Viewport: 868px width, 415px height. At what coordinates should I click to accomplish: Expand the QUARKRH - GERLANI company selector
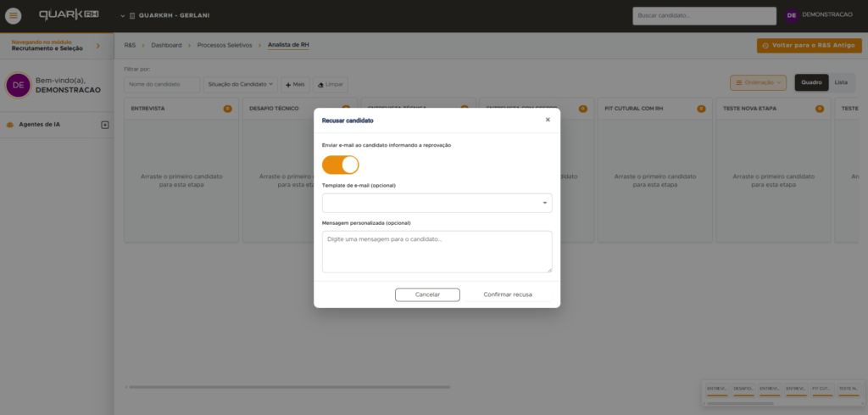(165, 15)
